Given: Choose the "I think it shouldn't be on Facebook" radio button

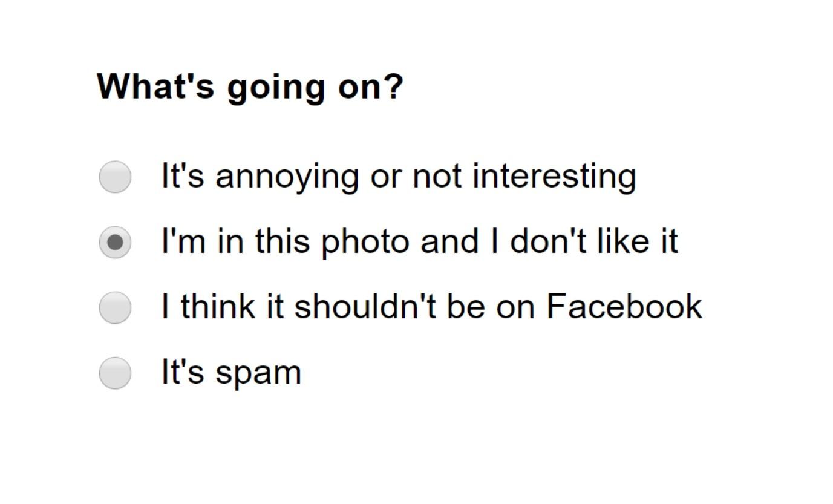Looking at the screenshot, I should point(115,307).
